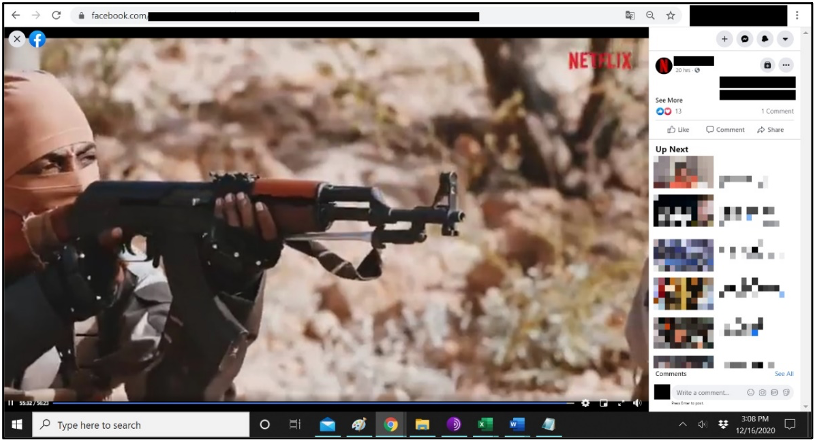Open Excel from the Windows taskbar
The image size is (814, 441).
(x=485, y=425)
